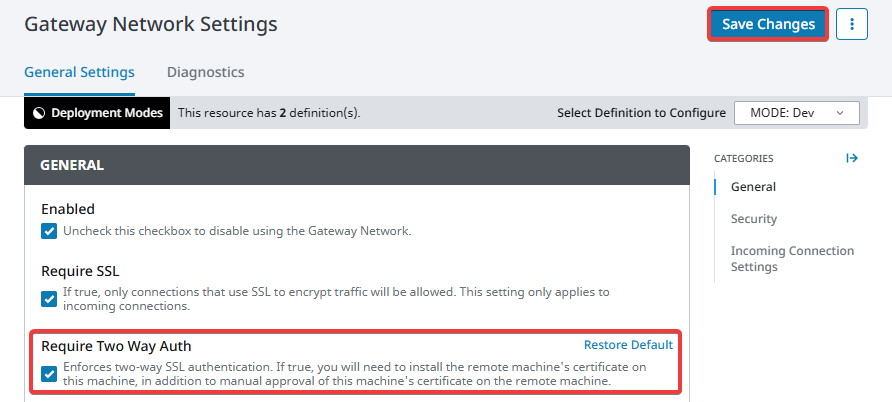Go to the Security category
The image size is (892, 402).
click(753, 218)
